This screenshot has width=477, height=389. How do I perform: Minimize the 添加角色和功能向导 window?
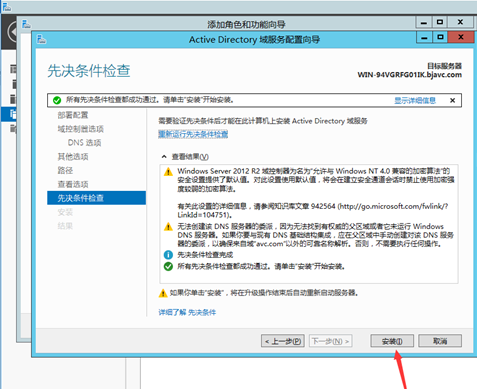click(x=424, y=22)
